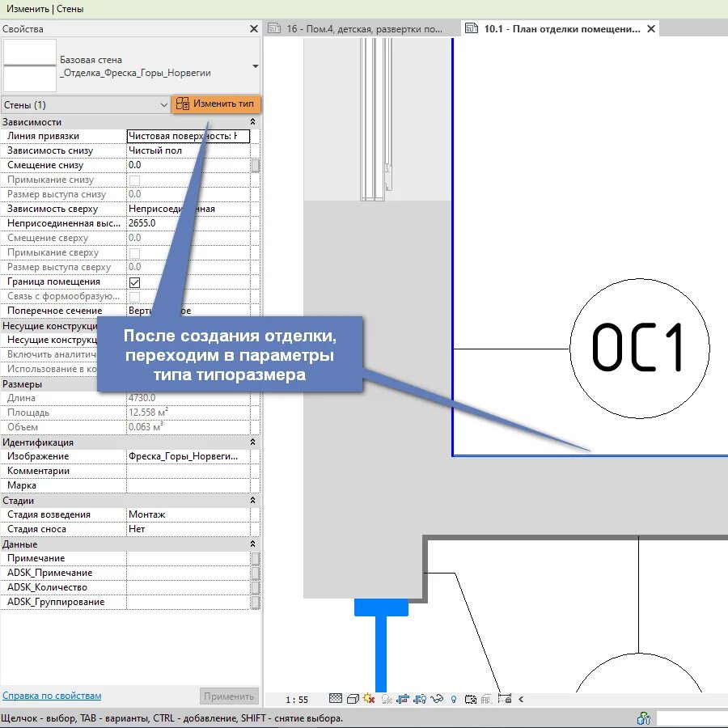Click view icon on tab 10.1
This screenshot has height=728, width=728.
pyautogui.click(x=472, y=28)
